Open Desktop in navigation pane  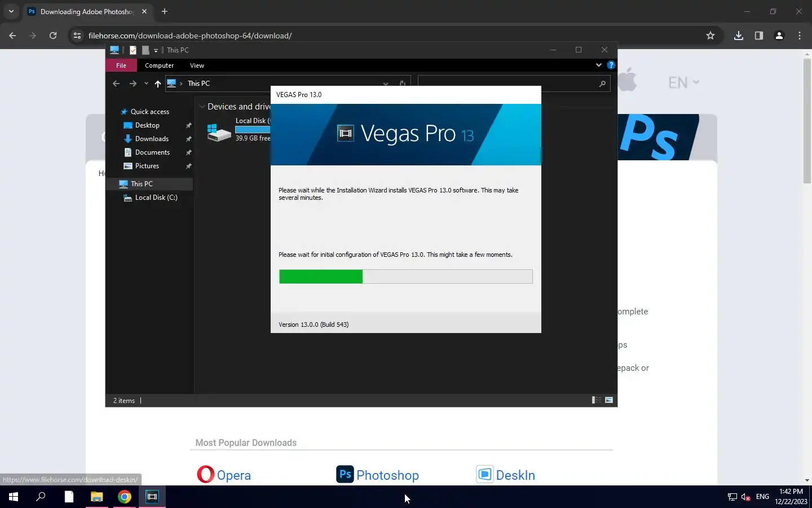[147, 125]
